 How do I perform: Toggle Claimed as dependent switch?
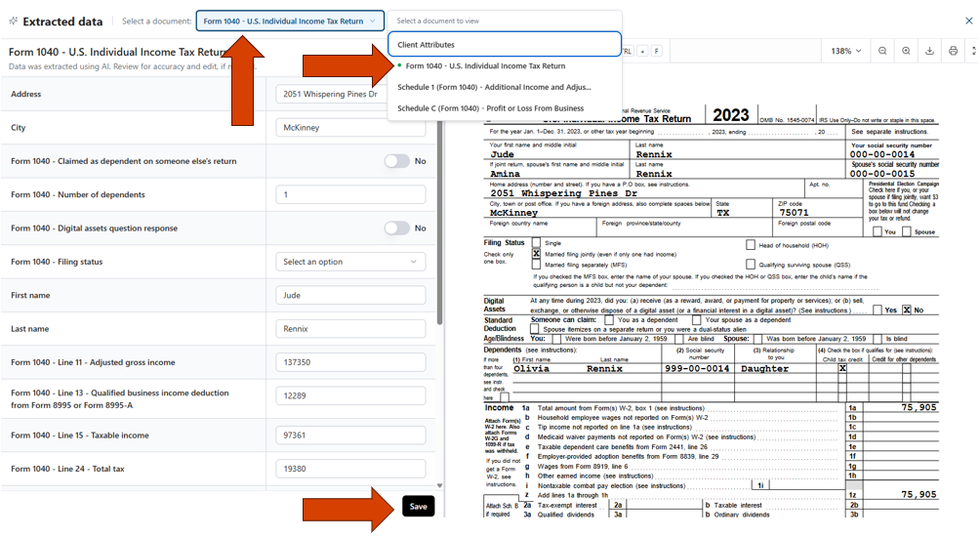pos(396,161)
